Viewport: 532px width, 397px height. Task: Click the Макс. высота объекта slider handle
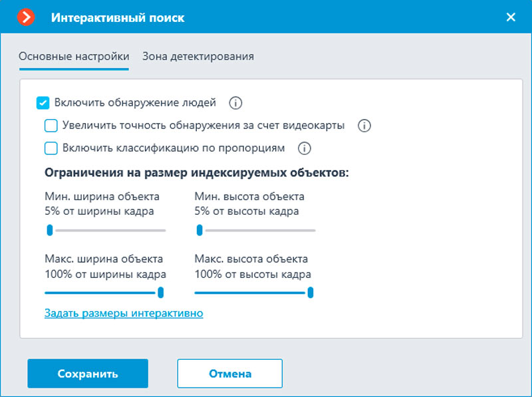click(x=310, y=292)
